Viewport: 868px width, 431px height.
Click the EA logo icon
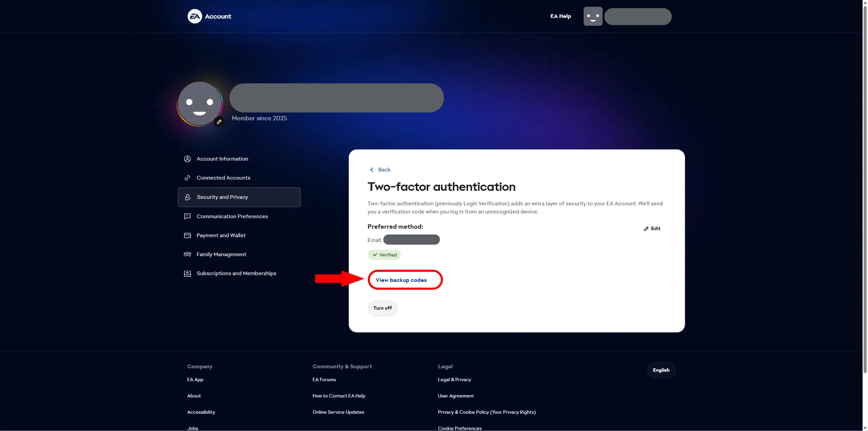[195, 16]
